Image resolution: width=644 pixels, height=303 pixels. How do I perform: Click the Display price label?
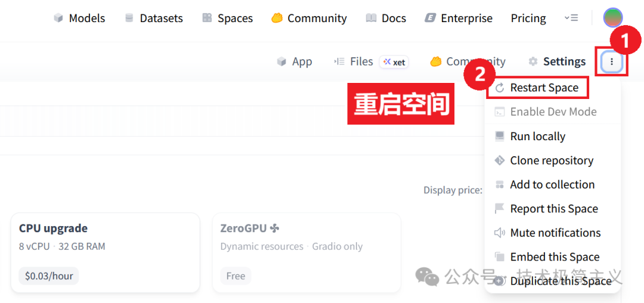click(453, 190)
